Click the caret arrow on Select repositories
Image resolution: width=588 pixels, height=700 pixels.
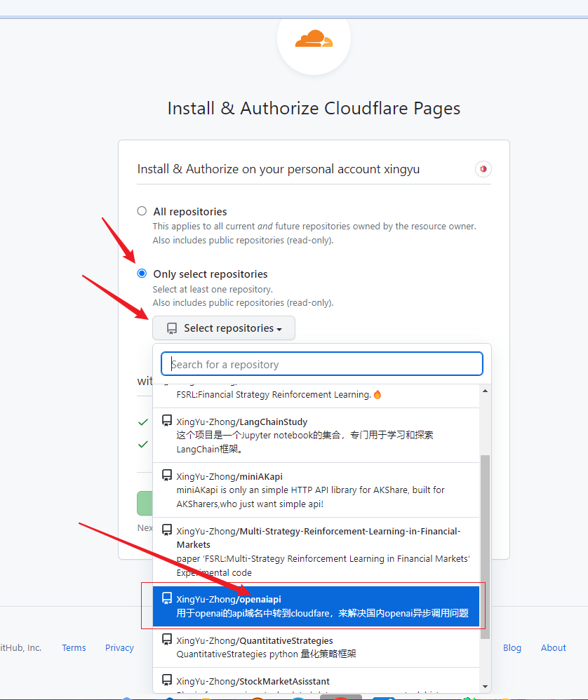pyautogui.click(x=279, y=330)
